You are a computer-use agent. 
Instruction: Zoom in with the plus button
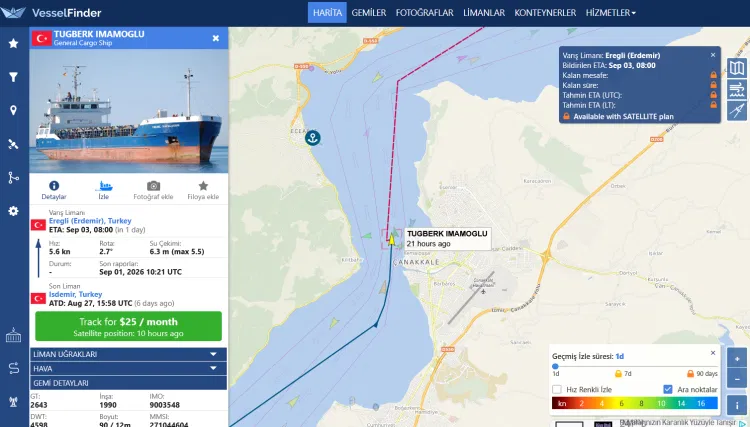(737, 358)
